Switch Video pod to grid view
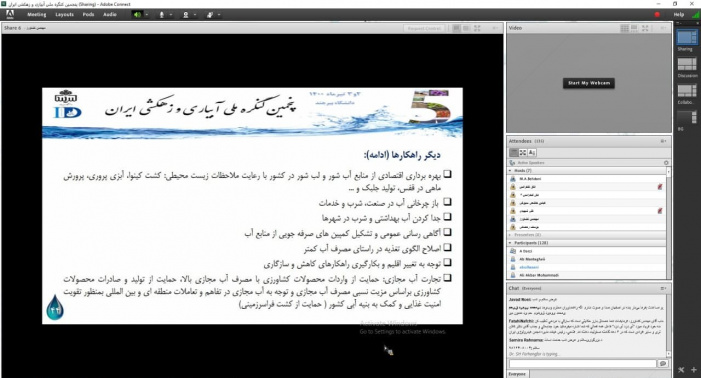 click(625, 28)
